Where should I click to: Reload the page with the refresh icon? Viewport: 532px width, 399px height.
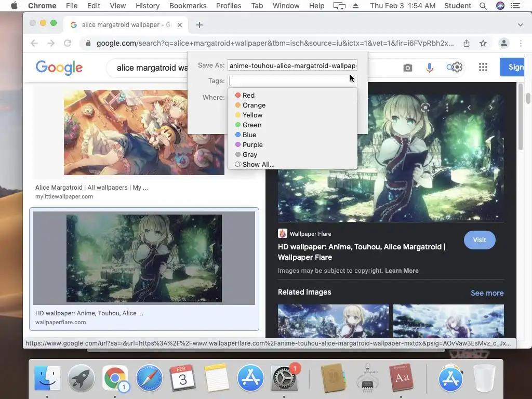click(68, 43)
